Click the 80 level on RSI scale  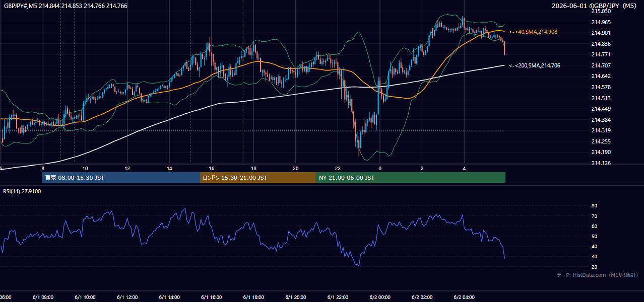coord(594,206)
